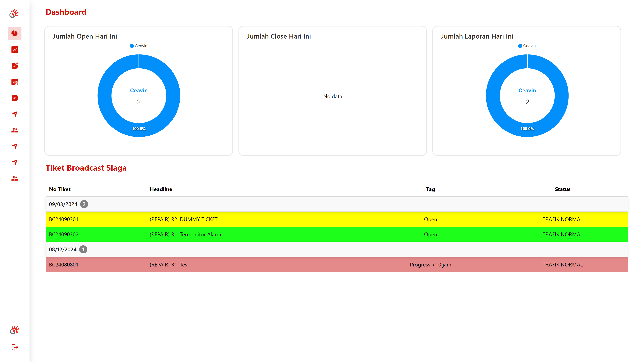The image size is (644, 362).
Task: Collapse the 08/12/2024 ticket group row
Action: 336,250
